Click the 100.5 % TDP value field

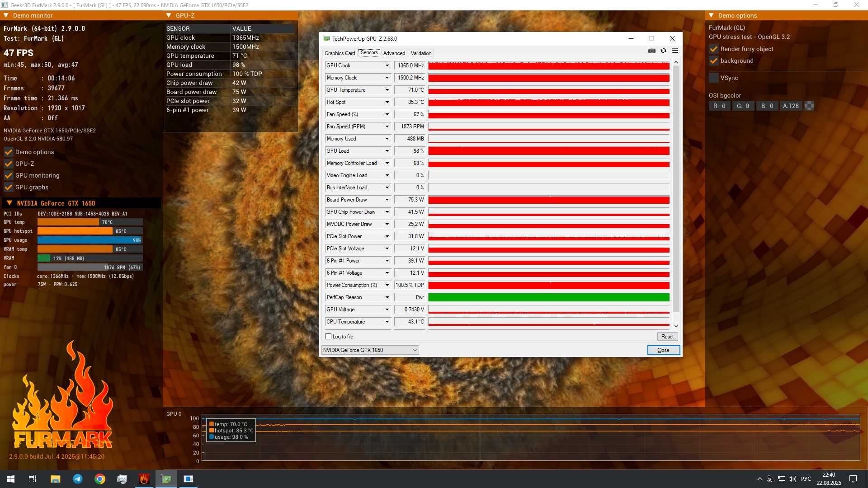tap(410, 285)
